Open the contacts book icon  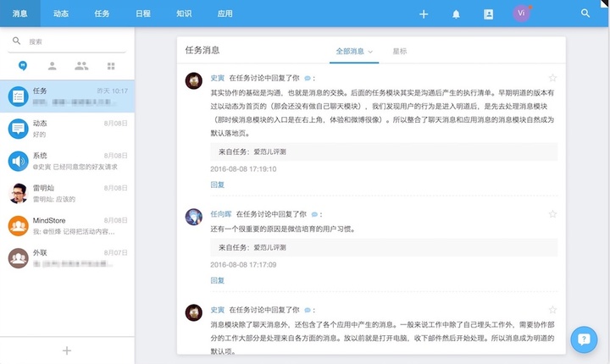488,14
